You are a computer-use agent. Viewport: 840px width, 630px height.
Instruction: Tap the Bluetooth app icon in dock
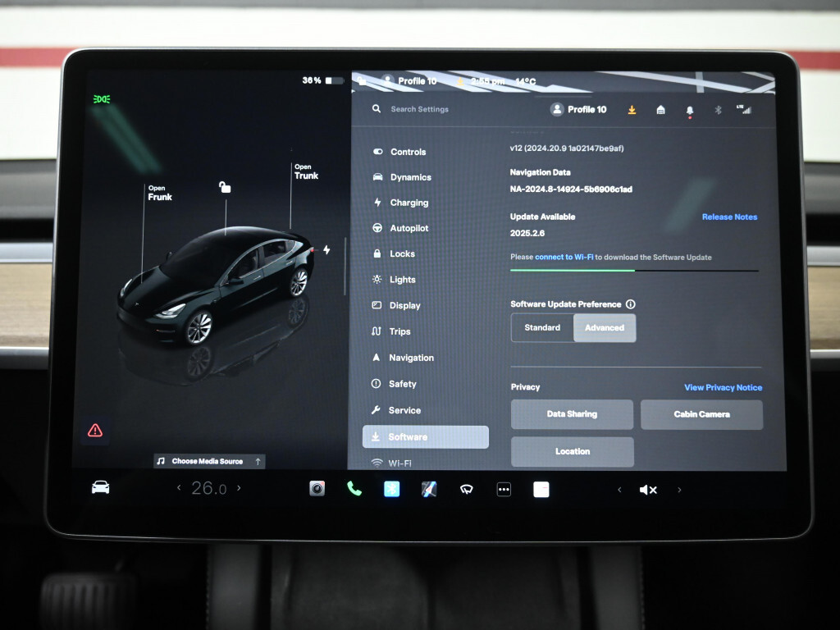(392, 489)
